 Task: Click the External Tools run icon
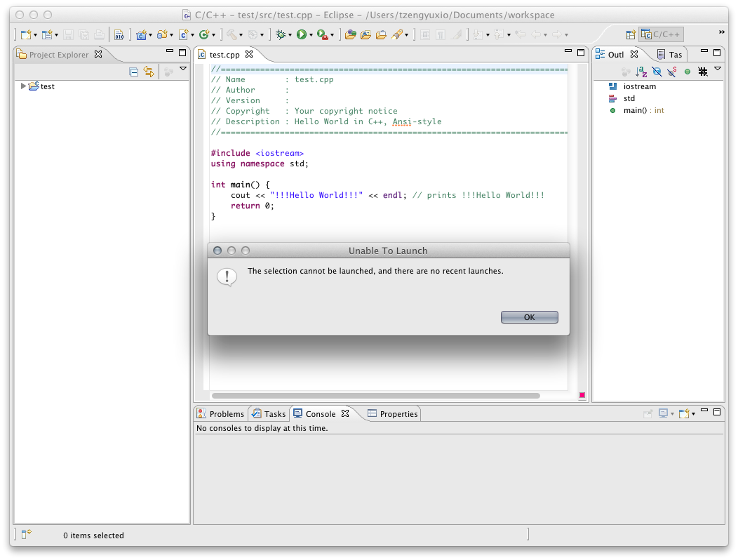pyautogui.click(x=322, y=34)
